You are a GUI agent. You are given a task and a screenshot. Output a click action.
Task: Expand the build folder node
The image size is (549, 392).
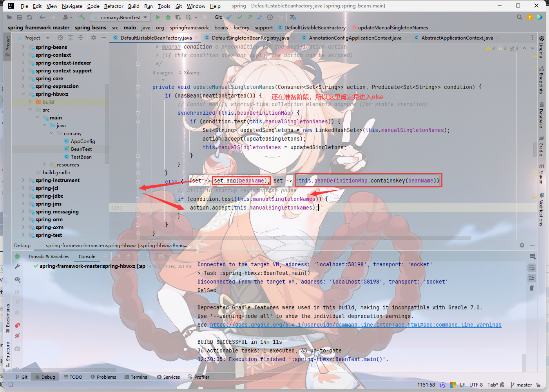tap(30, 102)
